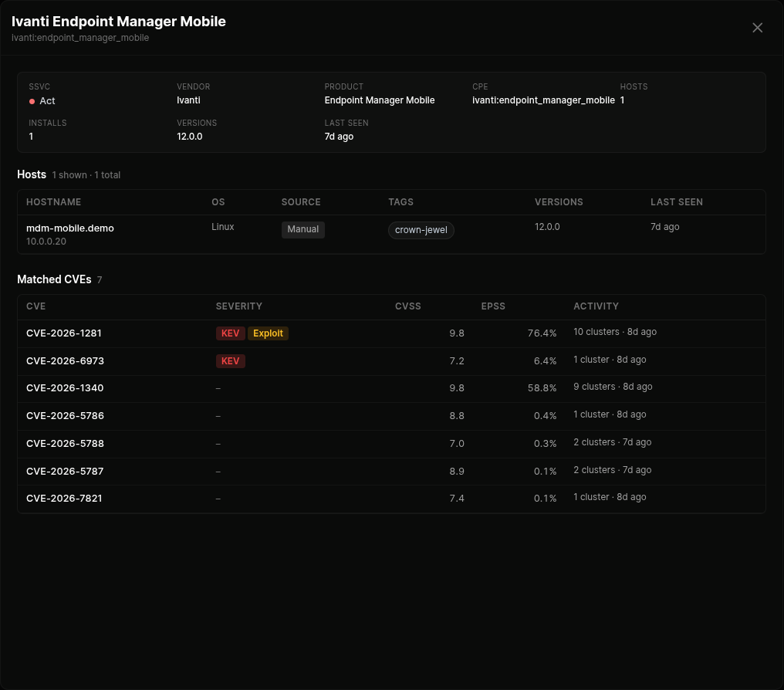784x690 pixels.
Task: Open CVE-2026-1281 details
Action: tap(64, 333)
